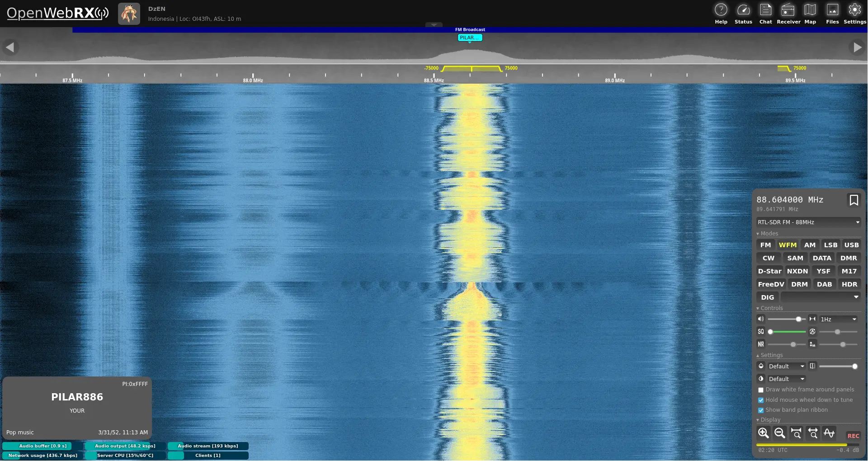Viewport: 868px width, 461px height.
Task: Click the continuous waterfall range adjust icon
Action: [x=812, y=344]
